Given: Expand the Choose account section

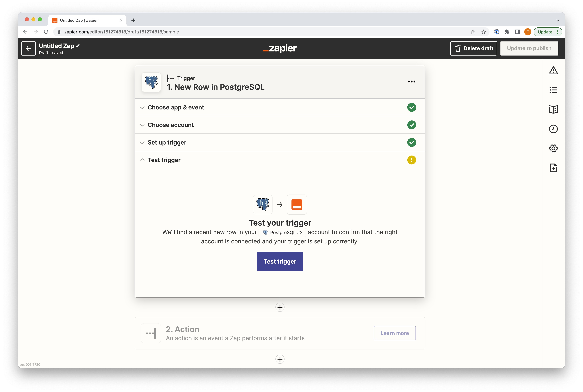Looking at the screenshot, I should click(170, 125).
